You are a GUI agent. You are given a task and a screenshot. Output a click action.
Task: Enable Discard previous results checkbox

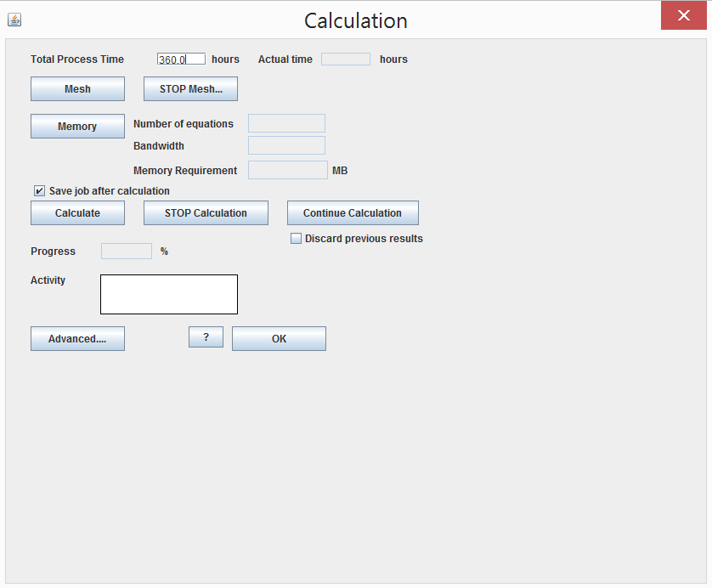click(x=297, y=239)
